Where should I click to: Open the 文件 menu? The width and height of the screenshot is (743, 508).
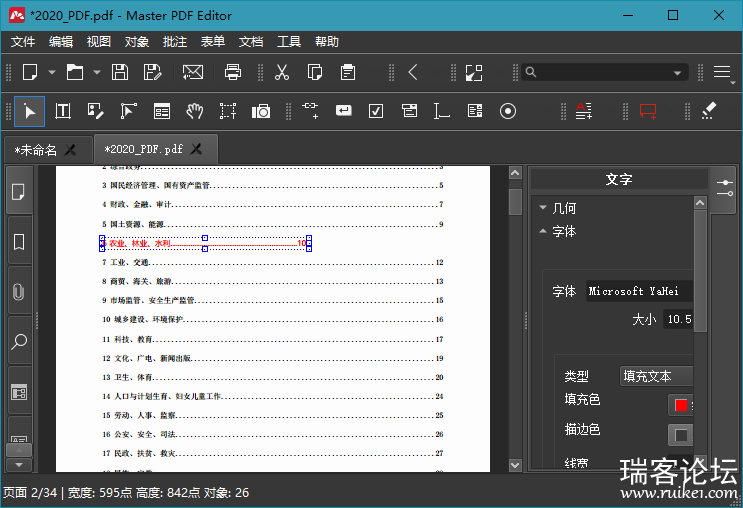23,42
